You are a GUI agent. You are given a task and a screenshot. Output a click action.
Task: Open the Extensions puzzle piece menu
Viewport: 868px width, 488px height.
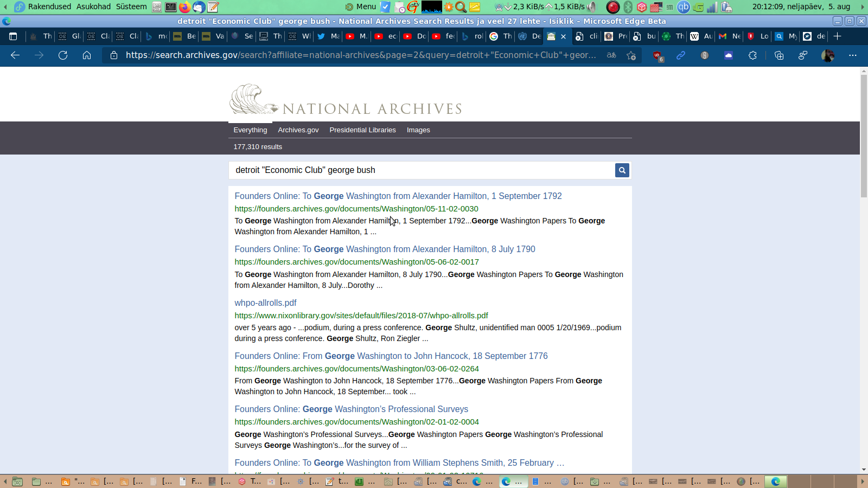pyautogui.click(x=752, y=55)
